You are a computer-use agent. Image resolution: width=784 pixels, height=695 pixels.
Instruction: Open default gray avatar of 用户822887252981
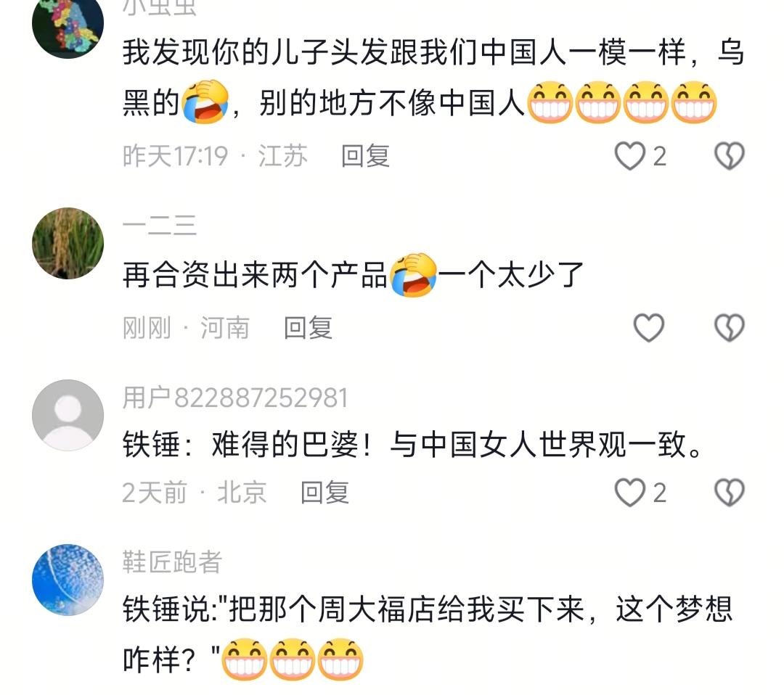point(68,415)
